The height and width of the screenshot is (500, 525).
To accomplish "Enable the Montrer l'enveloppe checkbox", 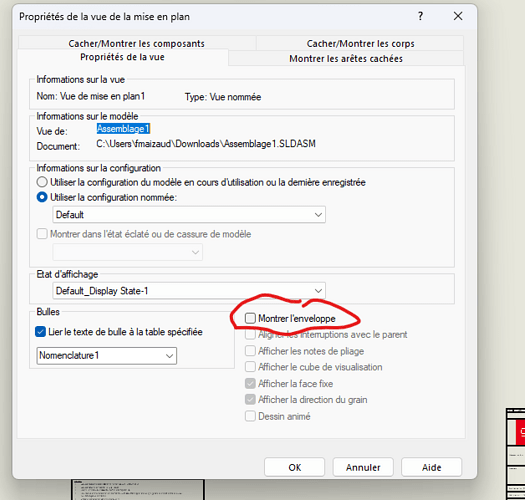I will (x=250, y=318).
